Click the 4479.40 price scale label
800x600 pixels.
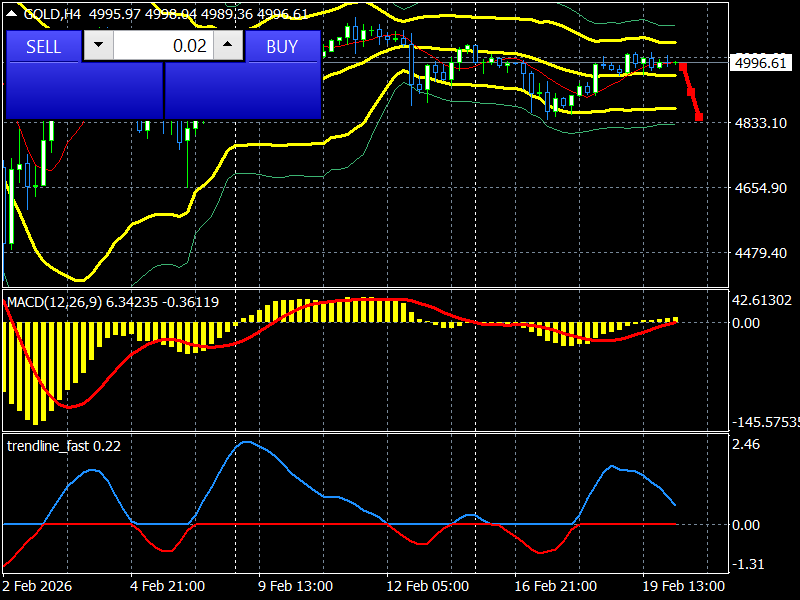coord(761,253)
